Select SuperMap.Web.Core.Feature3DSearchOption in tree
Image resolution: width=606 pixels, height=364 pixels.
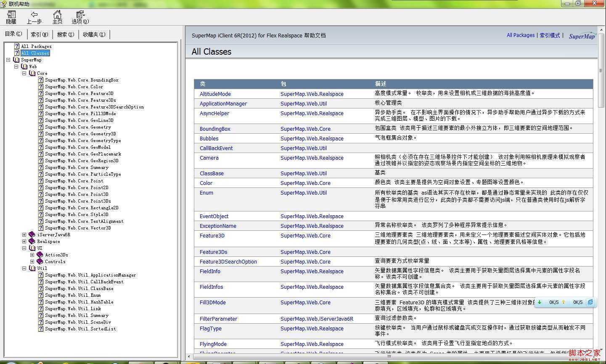point(95,107)
